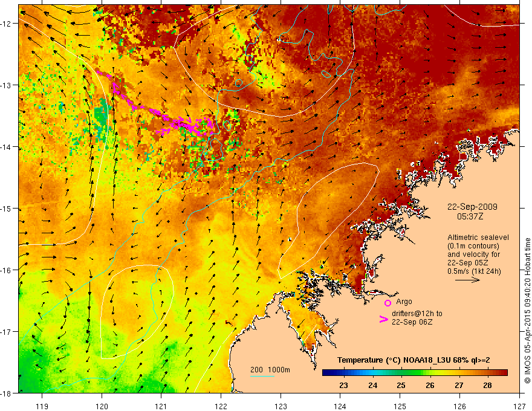Click colorbar tick label 26
Screen dimensions: 532x411
pos(430,385)
